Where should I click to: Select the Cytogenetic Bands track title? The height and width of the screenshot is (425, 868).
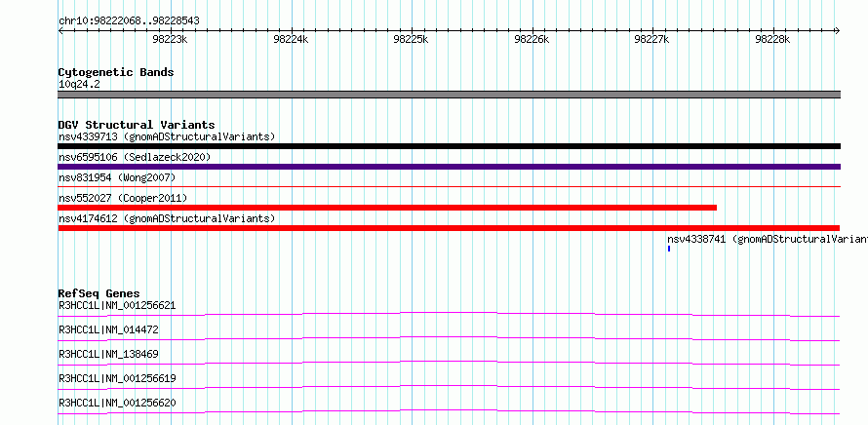116,72
